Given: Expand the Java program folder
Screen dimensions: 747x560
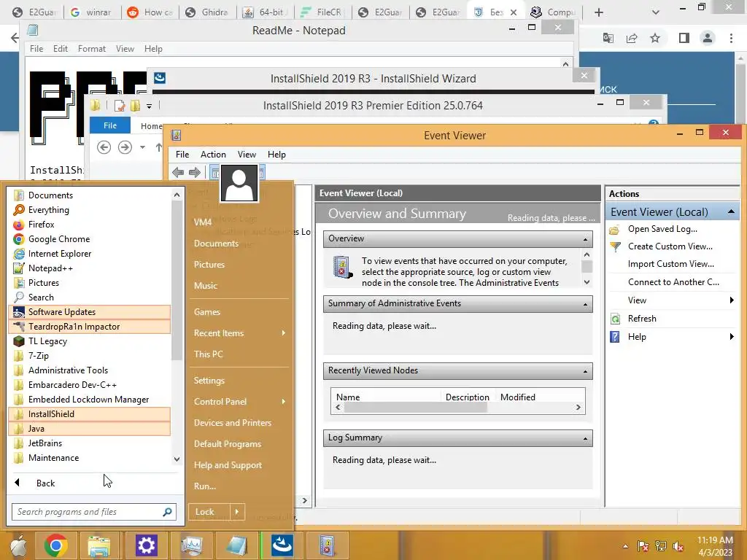Looking at the screenshot, I should 90,429.
